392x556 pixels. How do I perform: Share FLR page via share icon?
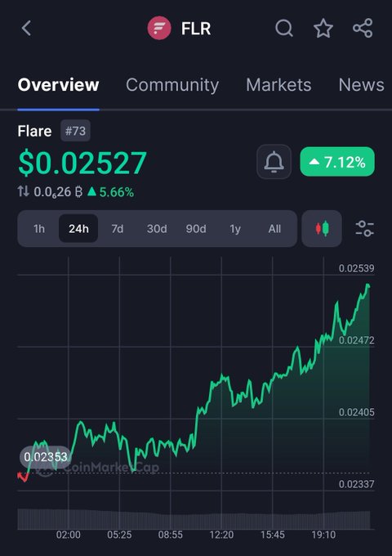tap(363, 28)
